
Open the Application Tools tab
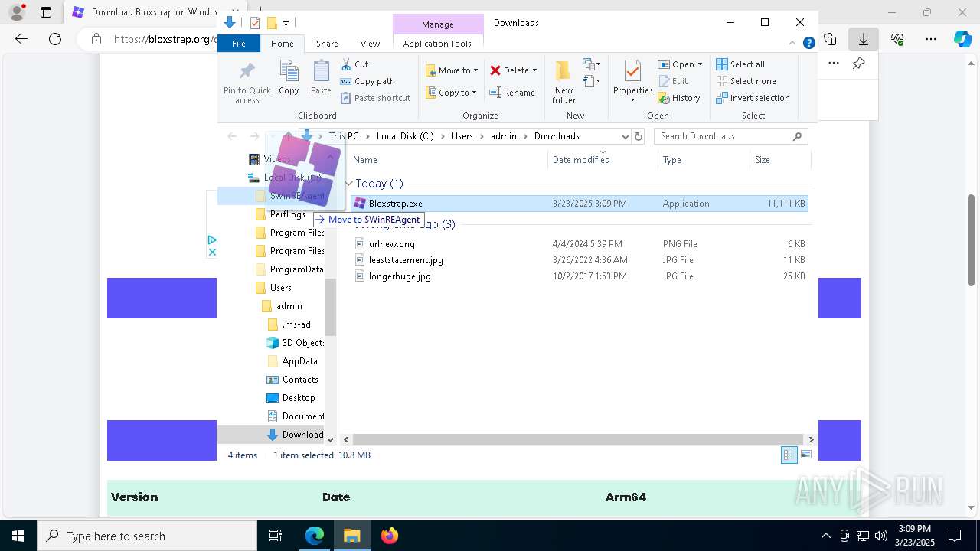pos(437,44)
